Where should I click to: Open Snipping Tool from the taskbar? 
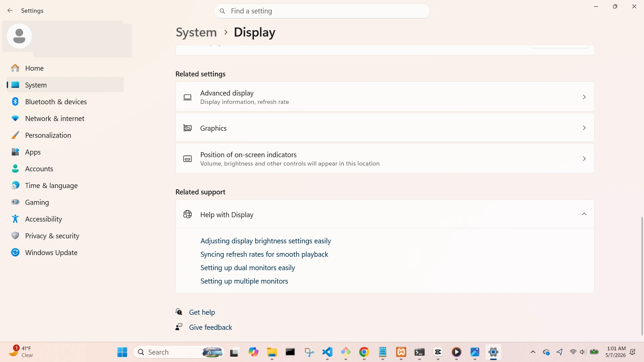tap(309, 352)
